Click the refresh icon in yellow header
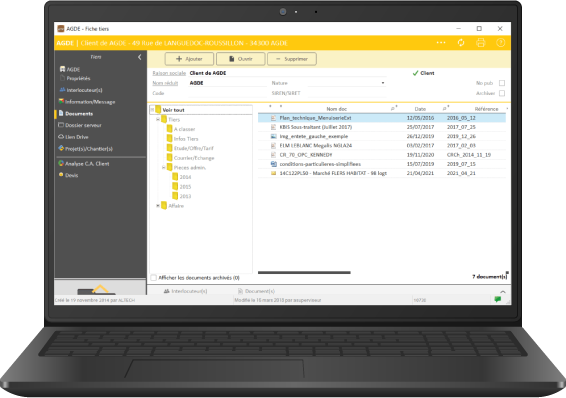The width and height of the screenshot is (566, 398). tap(461, 43)
